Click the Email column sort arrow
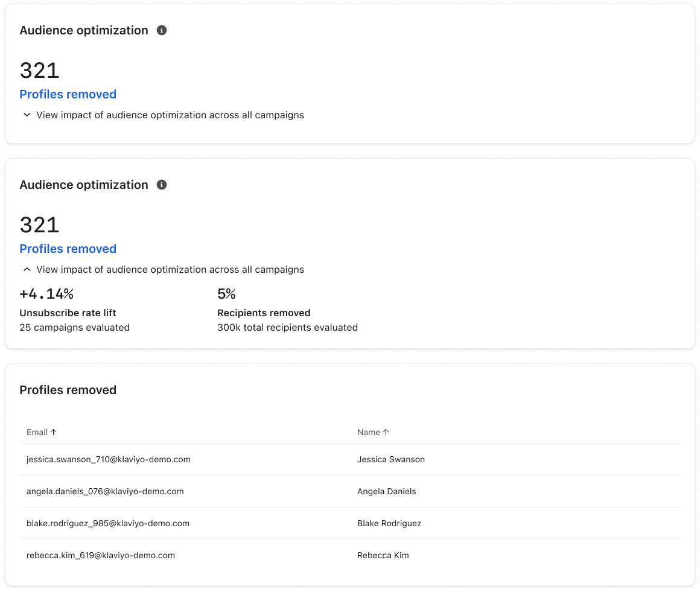 click(54, 432)
